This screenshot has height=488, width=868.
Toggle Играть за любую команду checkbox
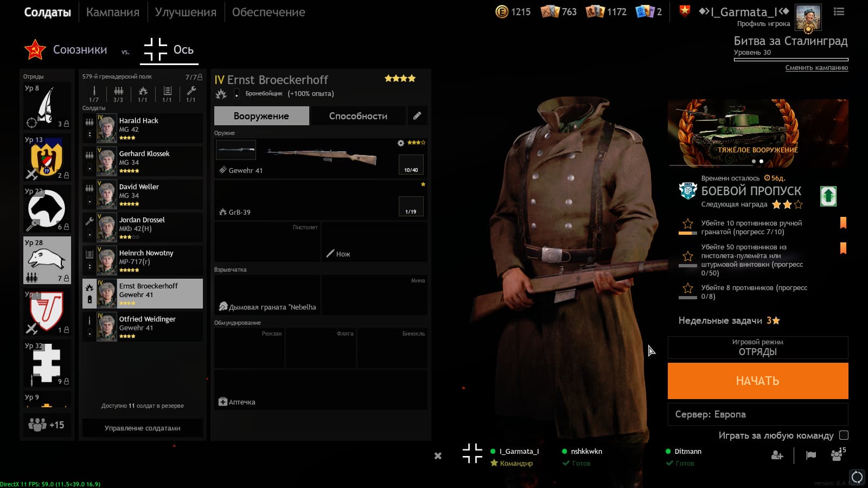point(844,435)
